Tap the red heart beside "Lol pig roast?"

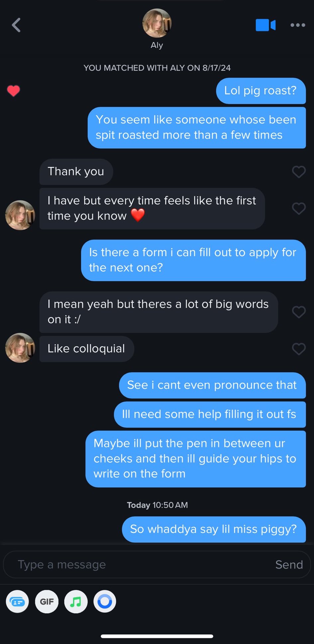pos(13,91)
